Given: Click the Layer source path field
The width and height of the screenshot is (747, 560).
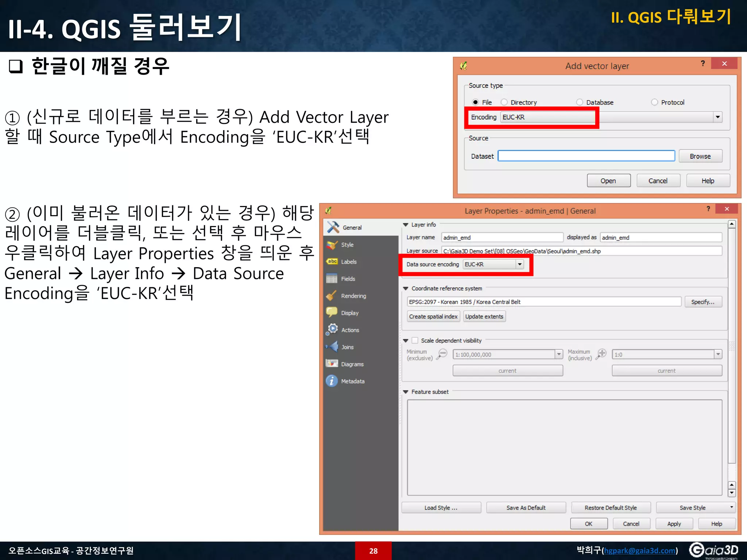Looking at the screenshot, I should pyautogui.click(x=582, y=251).
